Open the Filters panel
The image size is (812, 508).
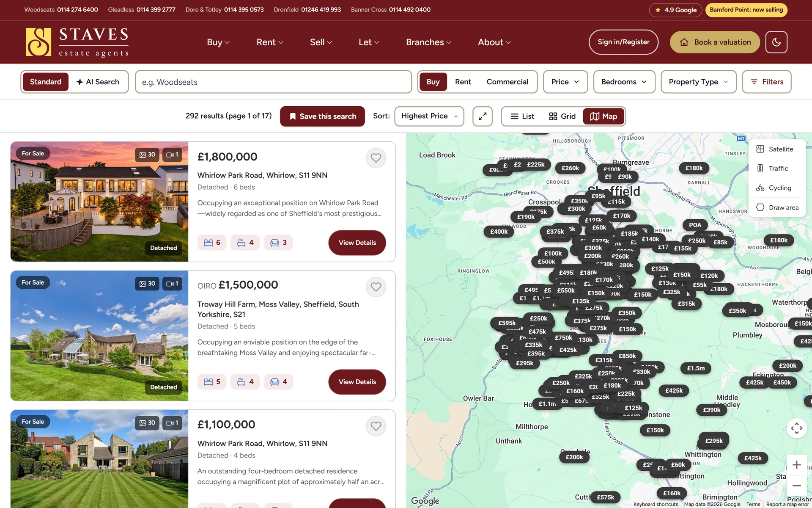[767, 82]
